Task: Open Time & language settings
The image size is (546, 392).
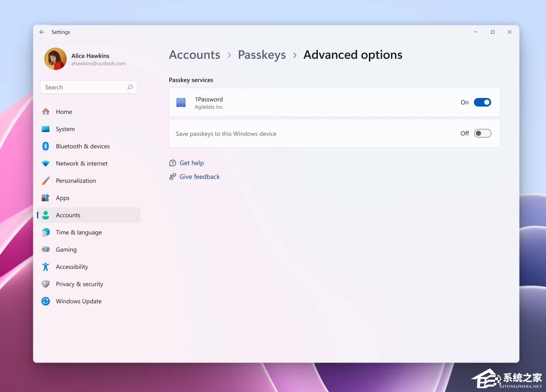Action: click(78, 232)
